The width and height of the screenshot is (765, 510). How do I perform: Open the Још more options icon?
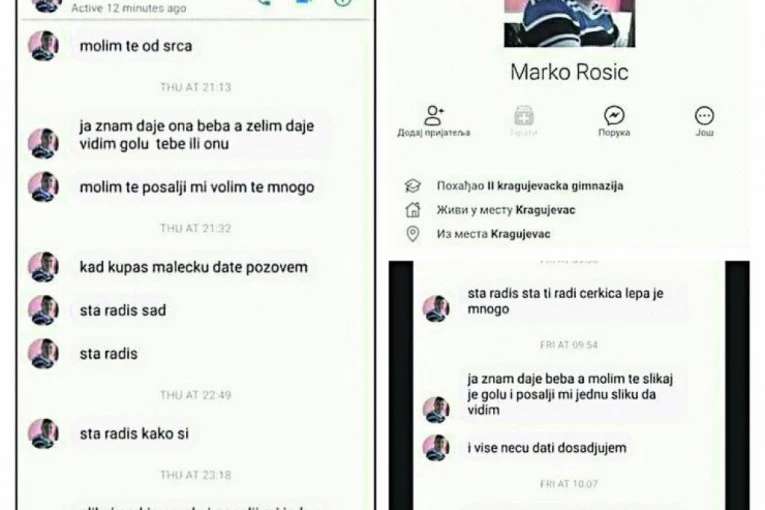pos(704,116)
